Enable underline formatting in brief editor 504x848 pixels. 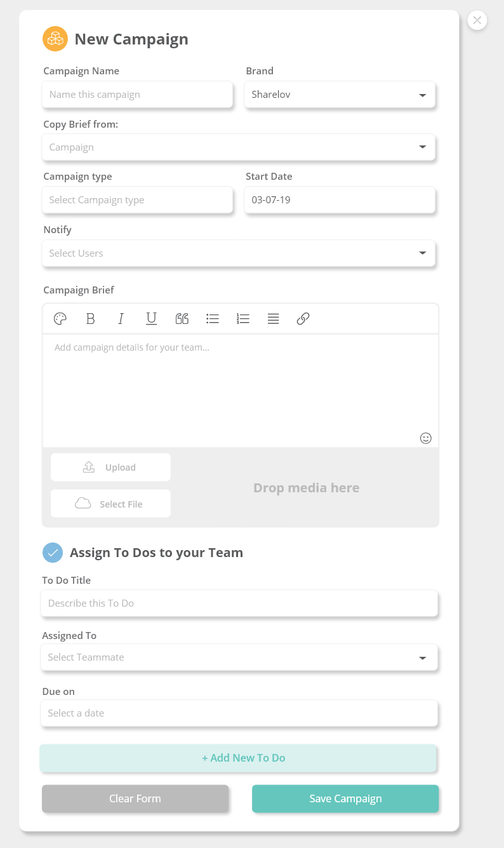pos(151,319)
